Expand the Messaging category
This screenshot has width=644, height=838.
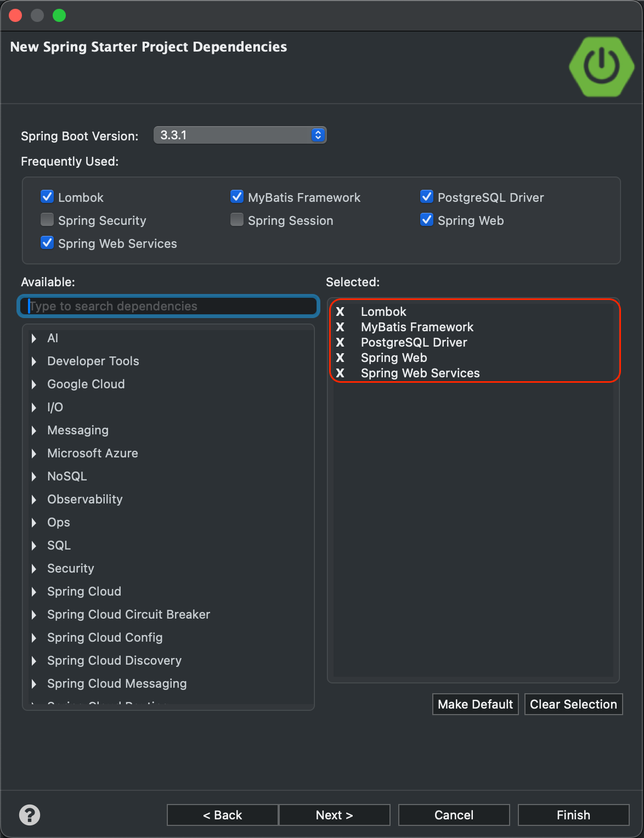(34, 431)
